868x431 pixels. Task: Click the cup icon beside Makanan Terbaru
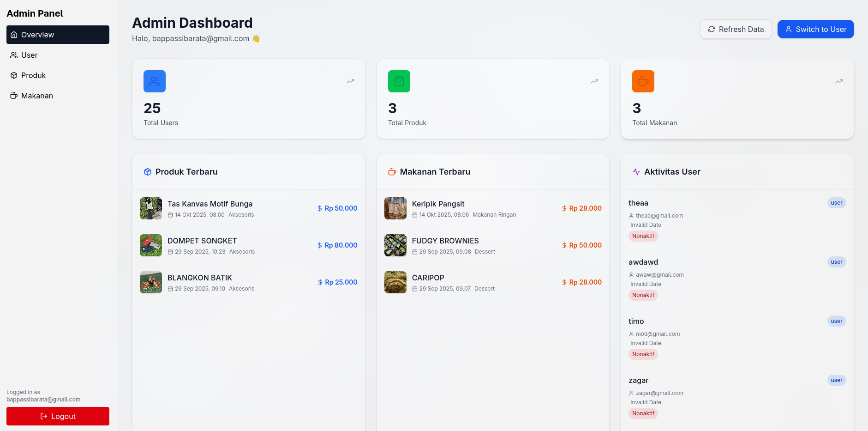392,172
